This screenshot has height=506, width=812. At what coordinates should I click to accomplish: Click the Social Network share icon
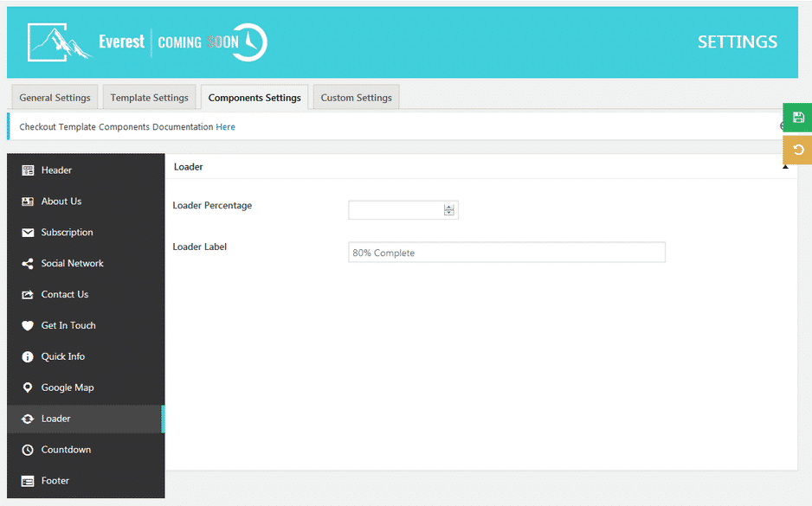tap(28, 263)
